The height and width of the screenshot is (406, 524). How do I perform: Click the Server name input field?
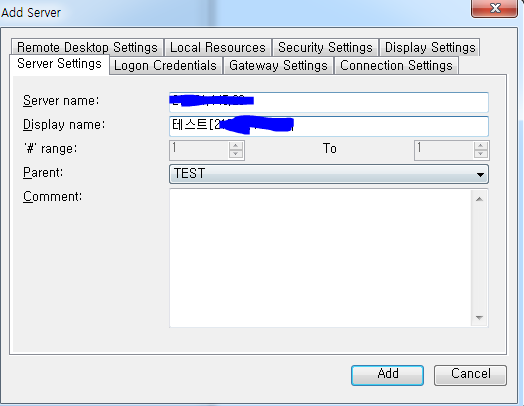click(329, 102)
